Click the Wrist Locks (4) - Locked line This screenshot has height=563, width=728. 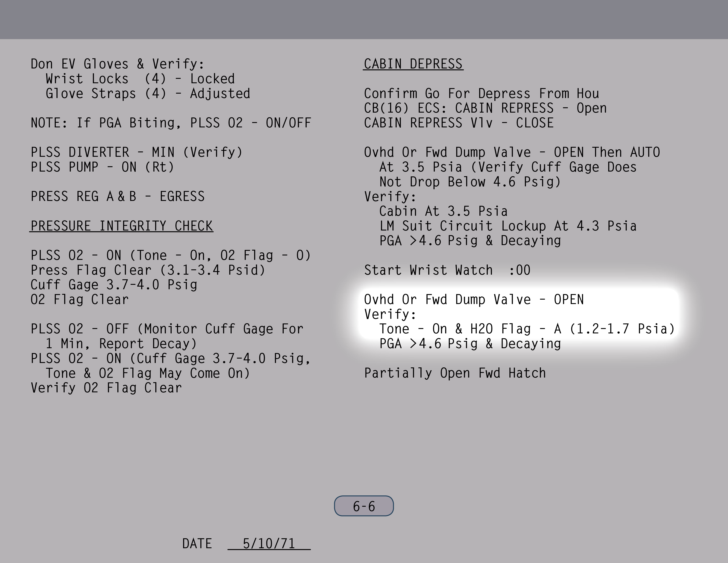(x=140, y=79)
